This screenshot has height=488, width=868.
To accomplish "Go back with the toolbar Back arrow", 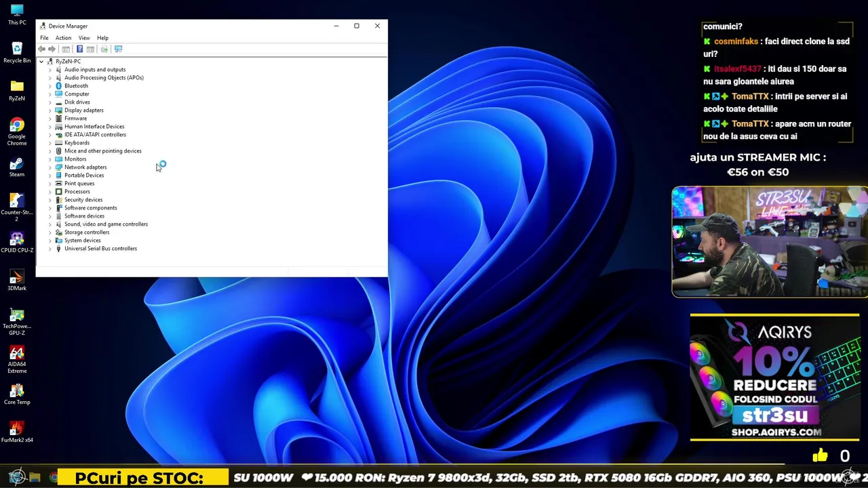I will click(x=42, y=49).
